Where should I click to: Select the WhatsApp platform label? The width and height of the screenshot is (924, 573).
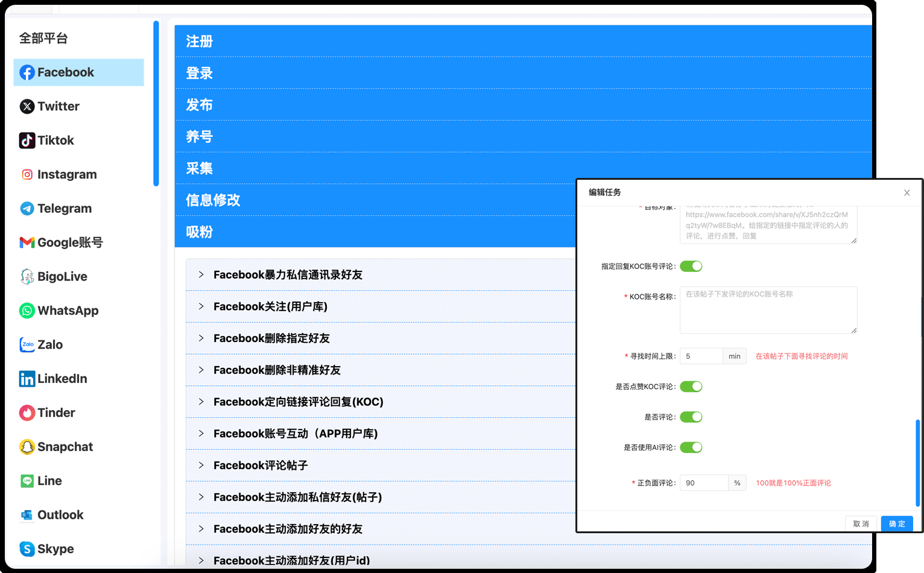(x=68, y=311)
